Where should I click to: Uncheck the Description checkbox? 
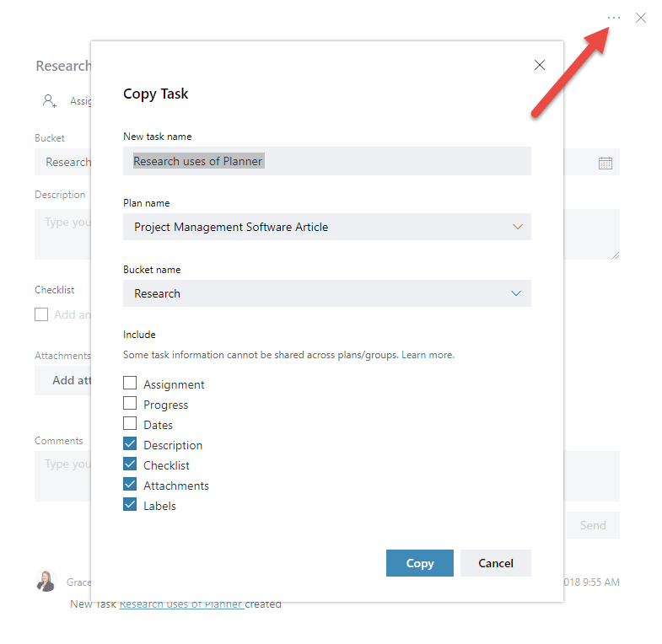point(130,444)
